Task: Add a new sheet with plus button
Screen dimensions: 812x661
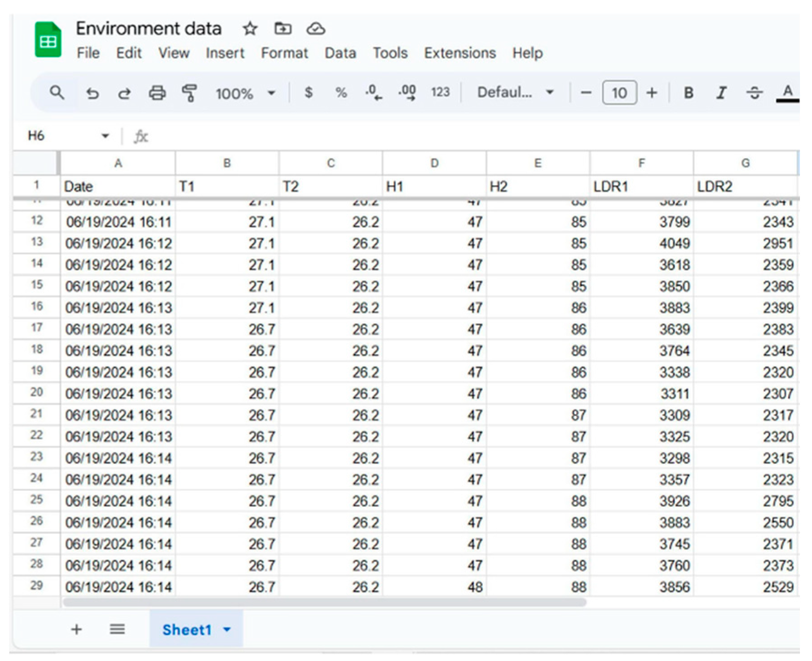Action: tap(76, 630)
